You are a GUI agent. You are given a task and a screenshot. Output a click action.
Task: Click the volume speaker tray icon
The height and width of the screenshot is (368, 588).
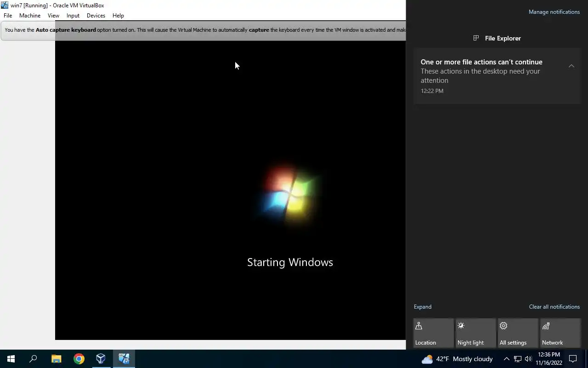tap(528, 359)
